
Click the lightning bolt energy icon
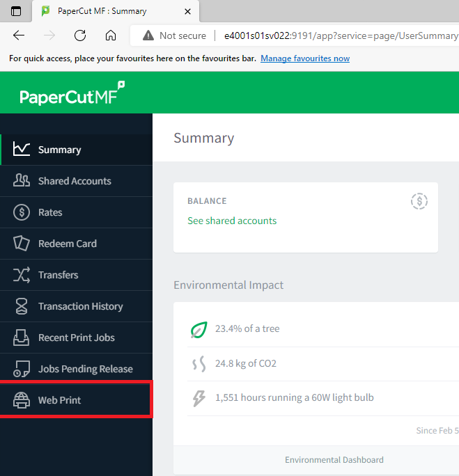click(x=199, y=398)
